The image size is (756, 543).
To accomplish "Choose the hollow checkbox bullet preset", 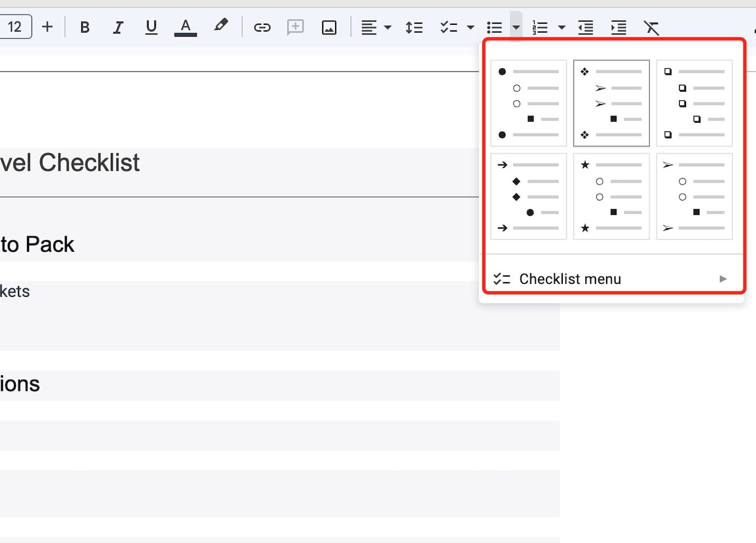I will 695,103.
